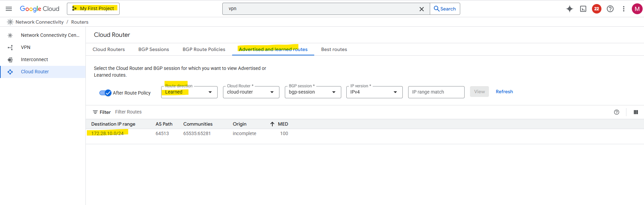Open column display options icon
644x205 pixels.
tap(636, 112)
